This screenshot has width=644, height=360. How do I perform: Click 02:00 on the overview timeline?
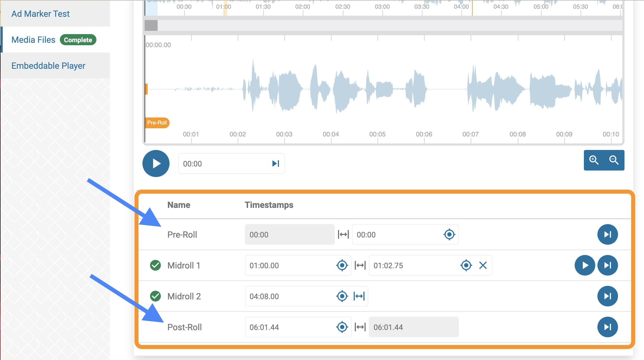(x=303, y=7)
